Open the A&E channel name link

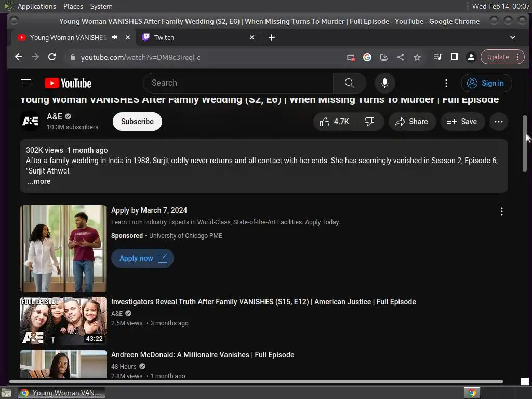(x=55, y=116)
